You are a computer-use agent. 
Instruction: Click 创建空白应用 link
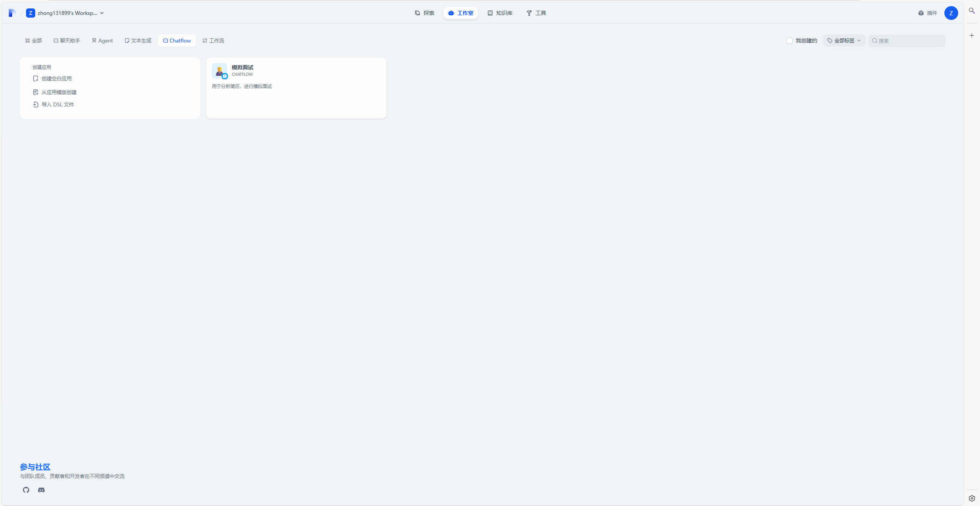56,78
